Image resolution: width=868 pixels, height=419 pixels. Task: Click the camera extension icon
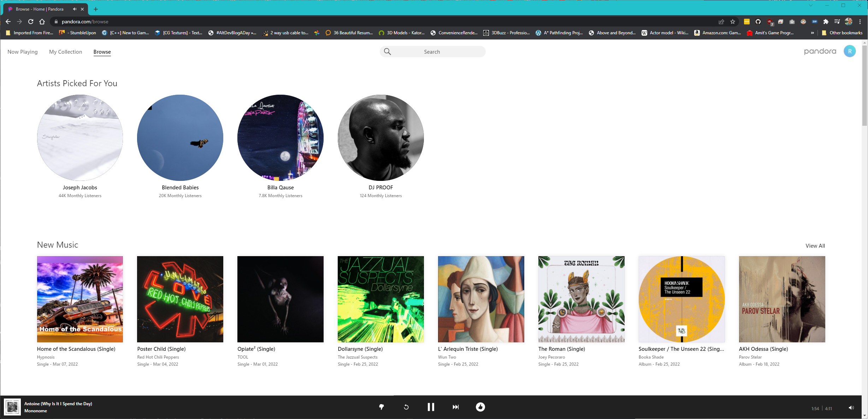coord(792,22)
